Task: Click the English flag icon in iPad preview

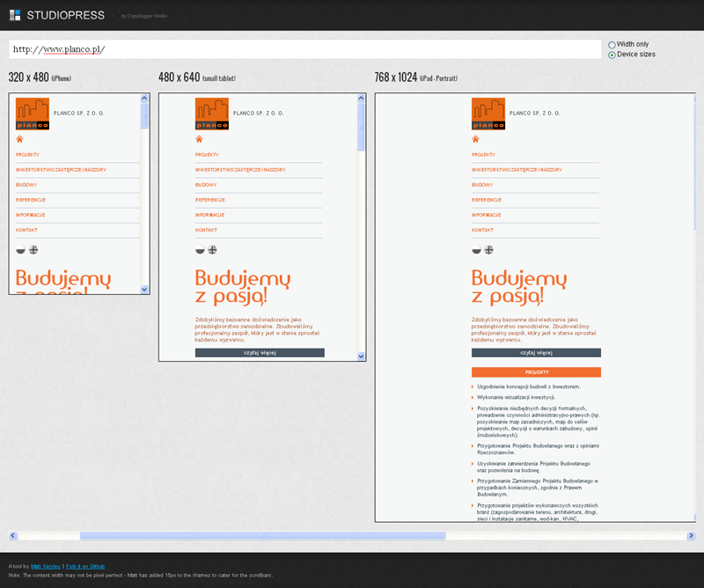Action: coord(489,250)
